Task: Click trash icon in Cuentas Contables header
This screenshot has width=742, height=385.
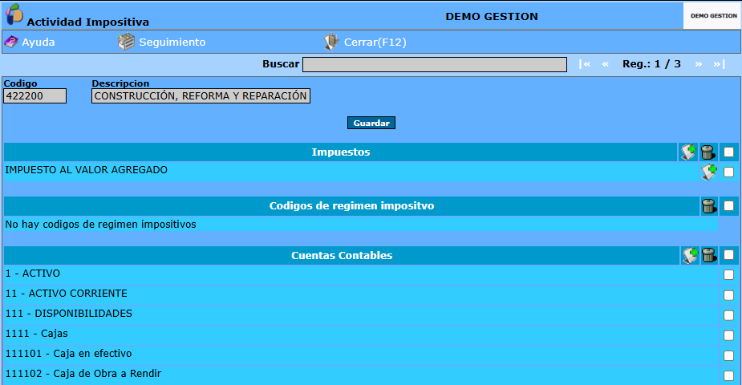Action: click(x=709, y=255)
